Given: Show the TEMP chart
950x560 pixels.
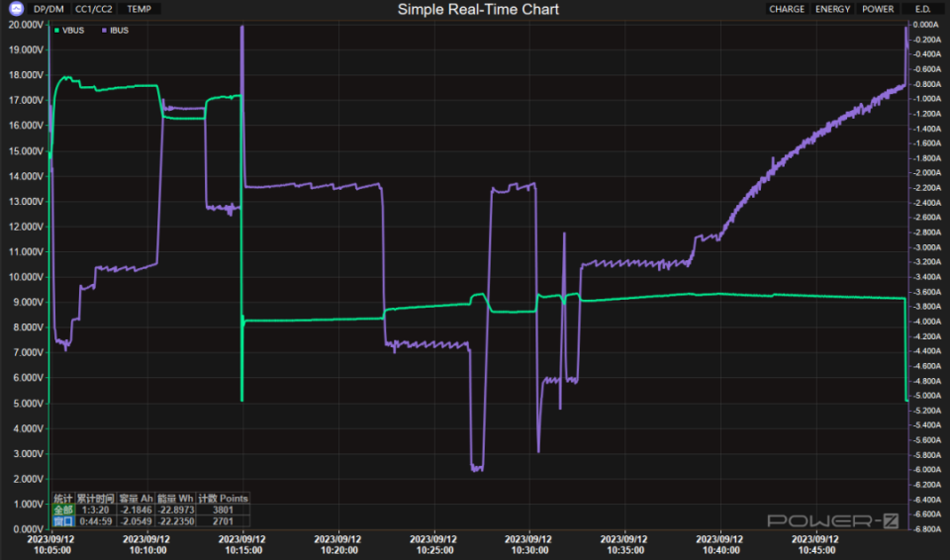Looking at the screenshot, I should (139, 9).
